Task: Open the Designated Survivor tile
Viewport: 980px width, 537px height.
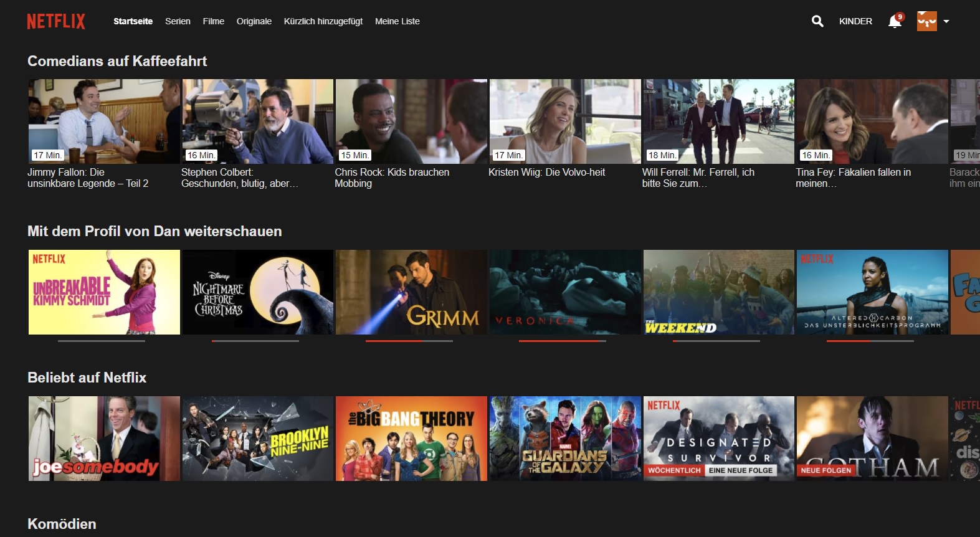Action: click(719, 439)
